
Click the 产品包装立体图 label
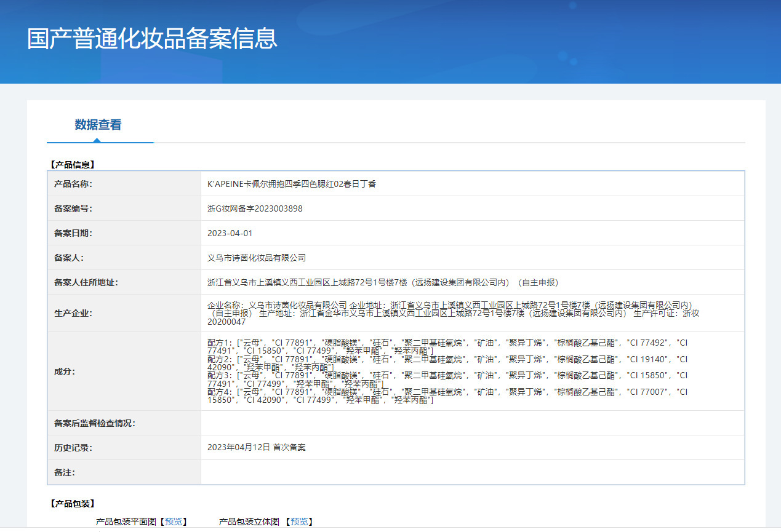[250, 522]
